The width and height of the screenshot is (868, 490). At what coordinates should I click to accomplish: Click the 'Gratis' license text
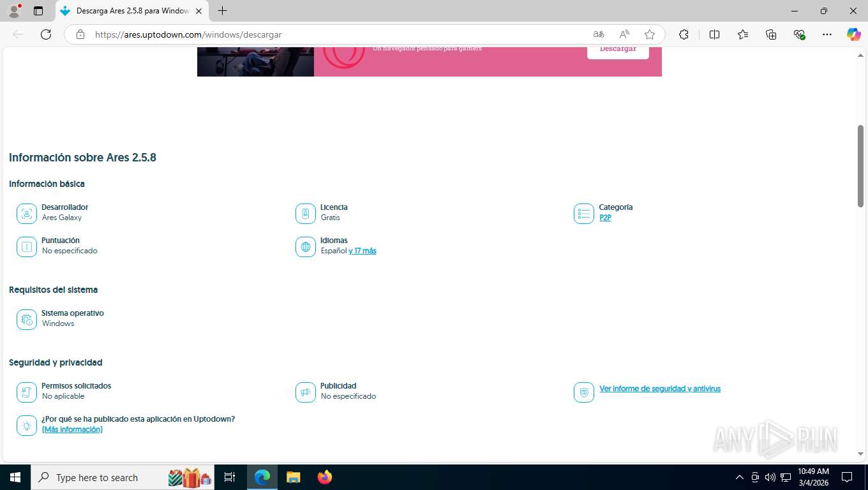coord(331,218)
